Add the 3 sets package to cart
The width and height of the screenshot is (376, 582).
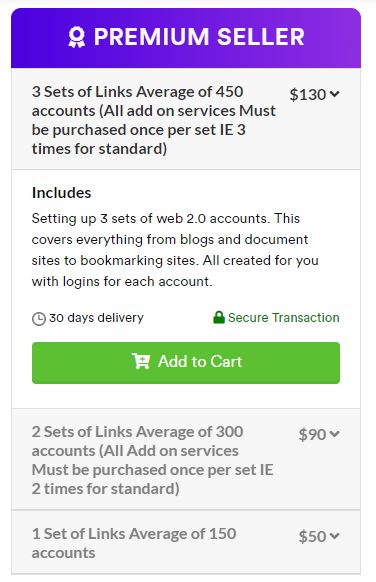pos(186,363)
